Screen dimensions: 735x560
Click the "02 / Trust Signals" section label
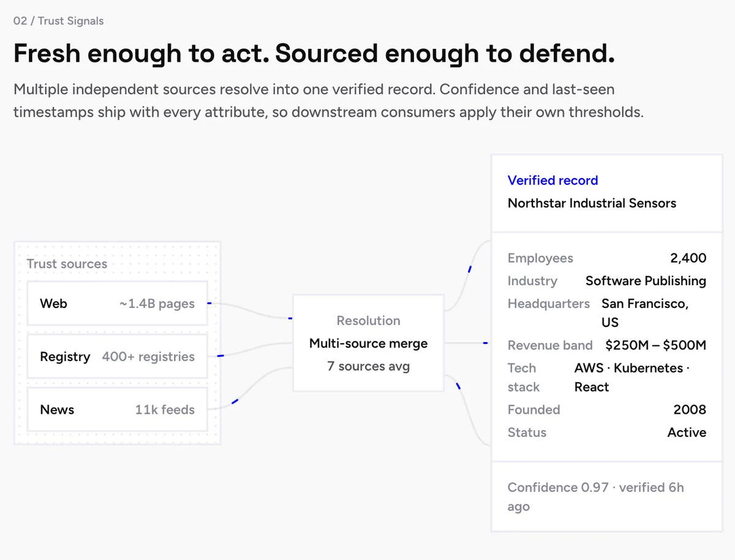click(58, 21)
